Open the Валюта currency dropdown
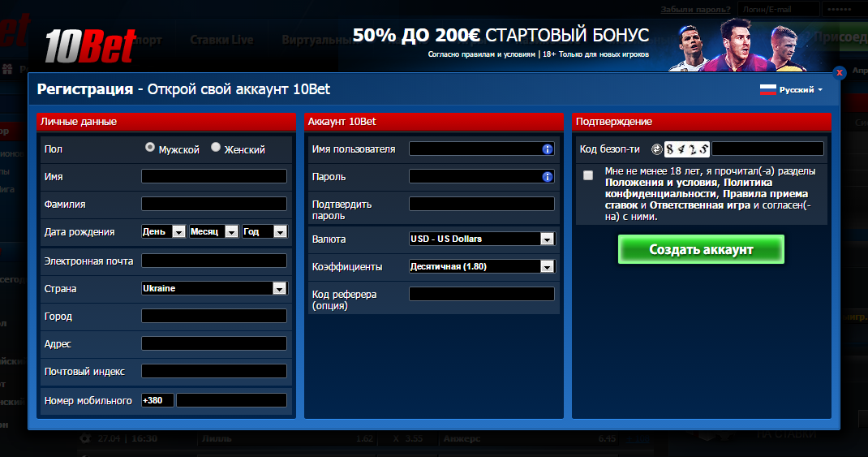The image size is (868, 457). tap(482, 239)
